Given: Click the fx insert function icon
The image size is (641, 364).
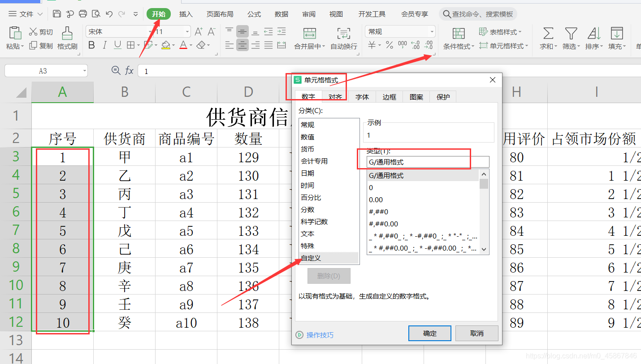Looking at the screenshot, I should (129, 70).
